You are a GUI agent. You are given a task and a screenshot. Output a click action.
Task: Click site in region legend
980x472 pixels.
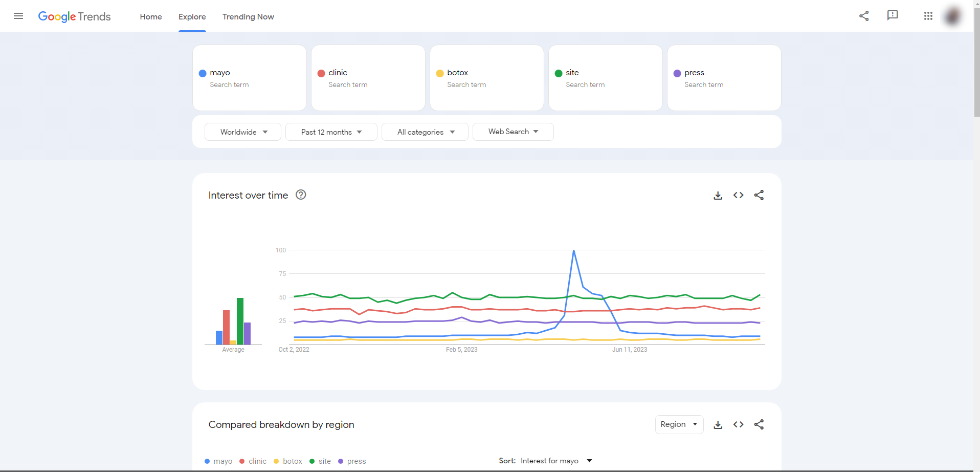point(320,461)
